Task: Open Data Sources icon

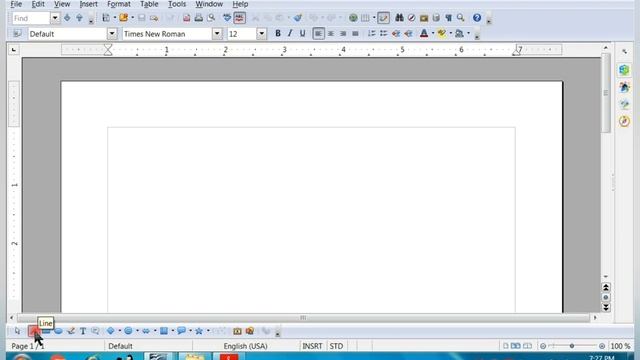Action: (x=436, y=18)
